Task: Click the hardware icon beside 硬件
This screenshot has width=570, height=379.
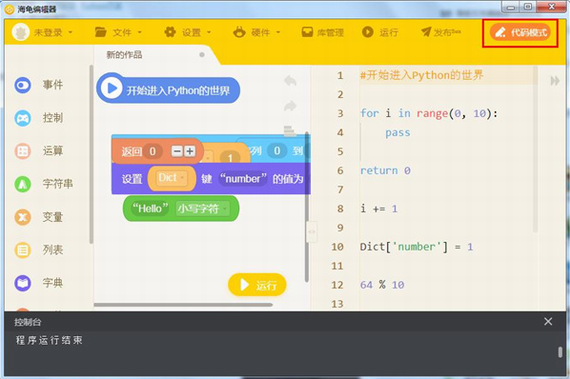Action: [x=239, y=32]
